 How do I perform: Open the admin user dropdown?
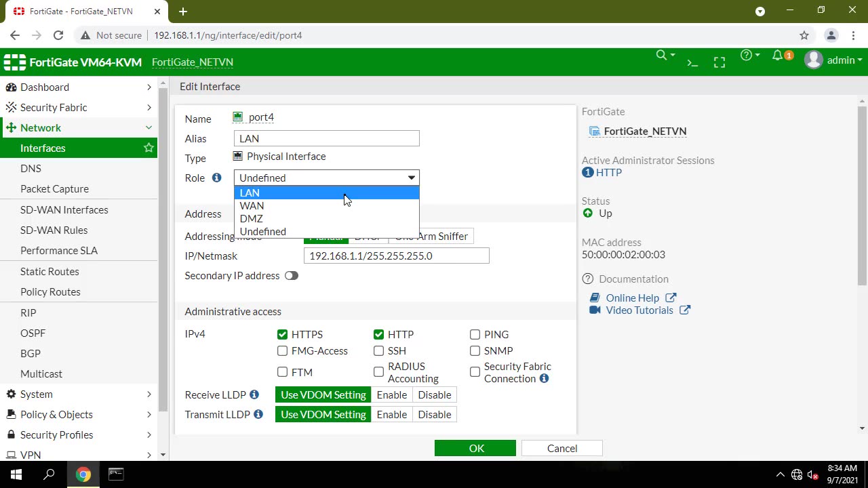[833, 60]
